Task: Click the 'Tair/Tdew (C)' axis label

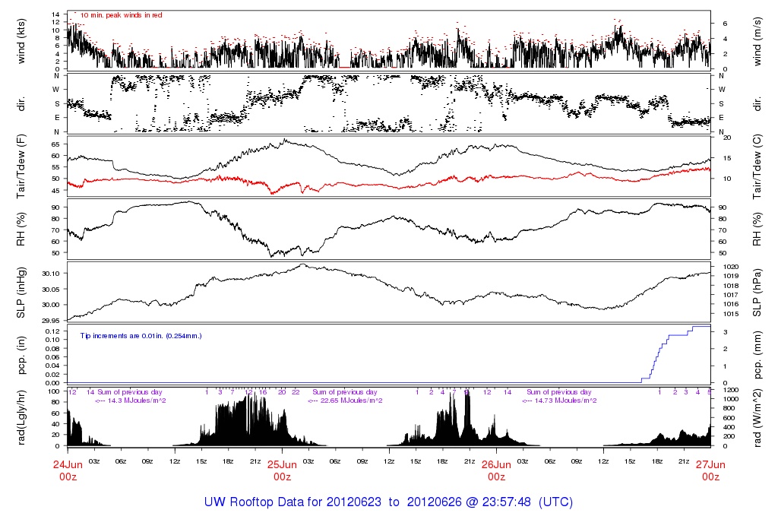Action: click(757, 166)
